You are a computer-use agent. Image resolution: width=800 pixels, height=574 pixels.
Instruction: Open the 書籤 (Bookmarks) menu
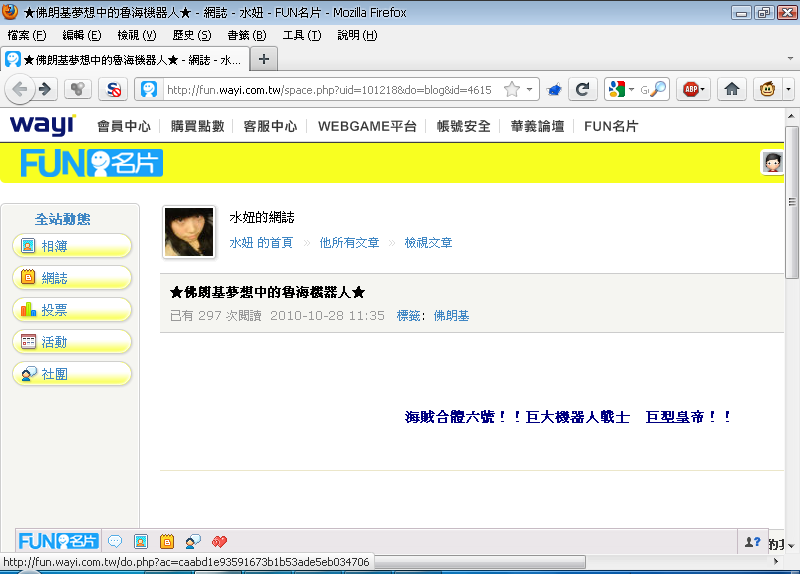point(246,35)
